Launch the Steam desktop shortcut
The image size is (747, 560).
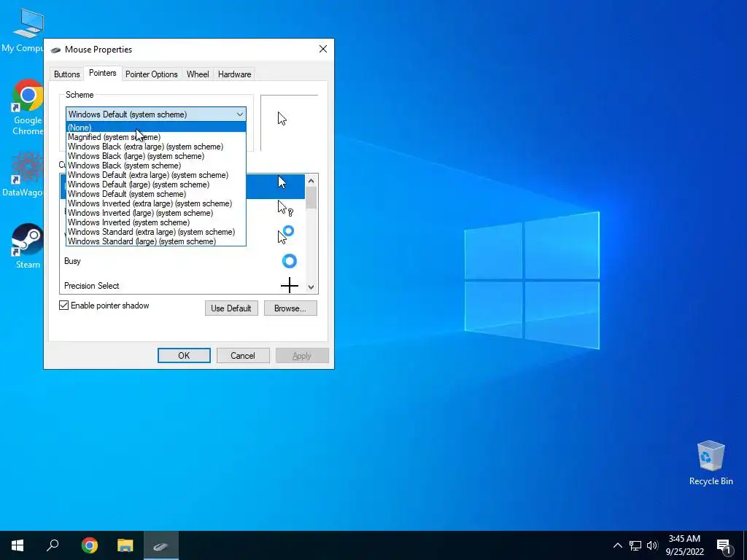click(28, 246)
